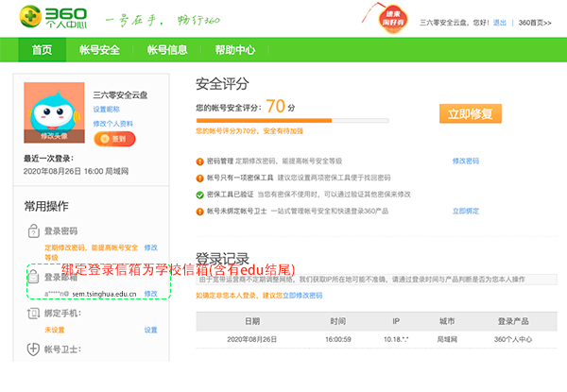The width and height of the screenshot is (567, 392).
Task: Click 360个人中心 cell in login table
Action: [513, 339]
